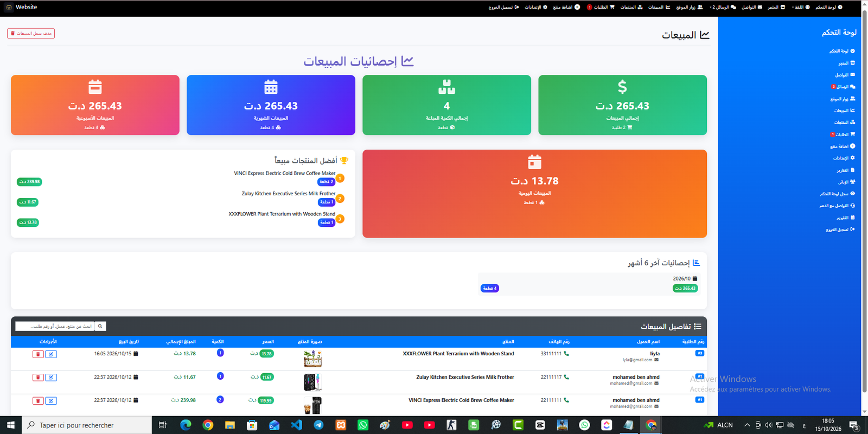
Task: Open الزبائن customers in the sidebar
Action: (846, 182)
